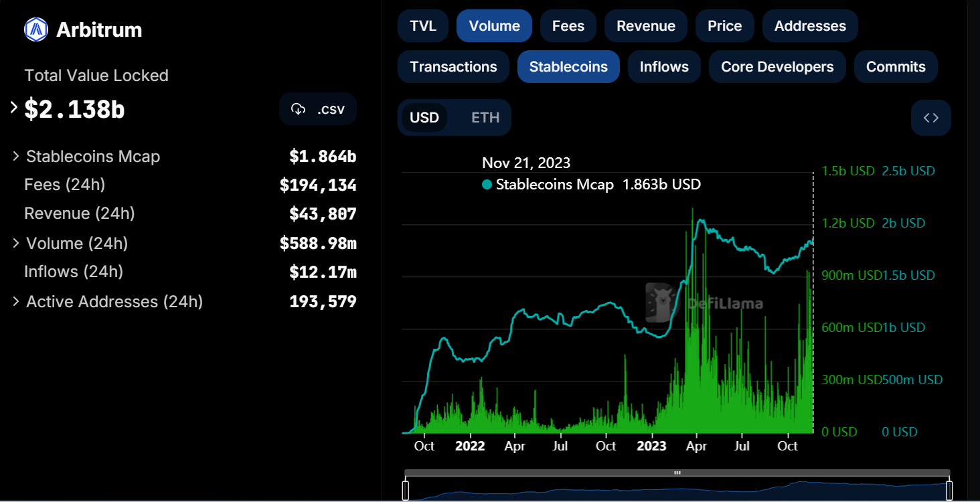
Task: Click the download .csv button
Action: [x=318, y=109]
